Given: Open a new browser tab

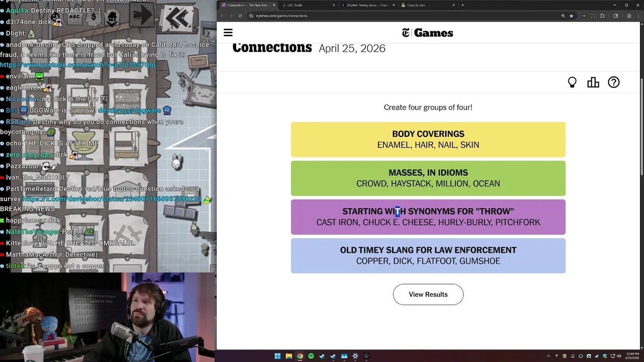Looking at the screenshot, I should pos(463,5).
